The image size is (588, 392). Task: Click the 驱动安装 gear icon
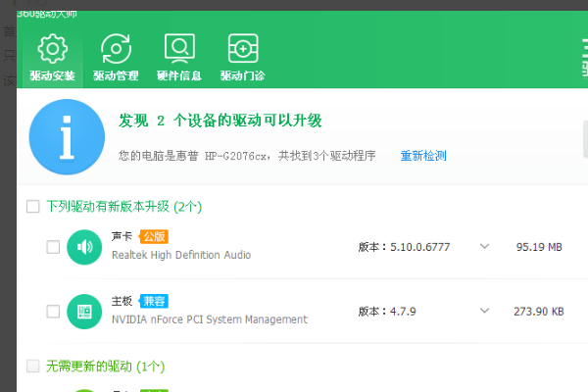pos(51,47)
